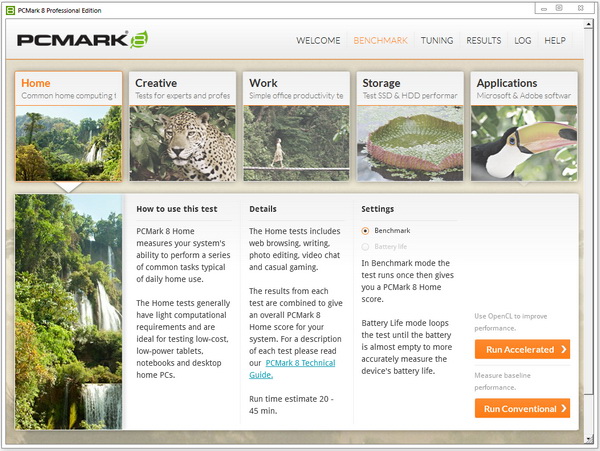The width and height of the screenshot is (600, 451).
Task: Open the Tuning tab
Action: click(x=437, y=41)
